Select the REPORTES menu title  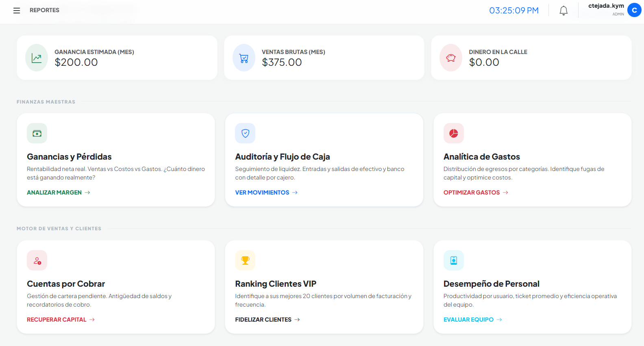44,10
